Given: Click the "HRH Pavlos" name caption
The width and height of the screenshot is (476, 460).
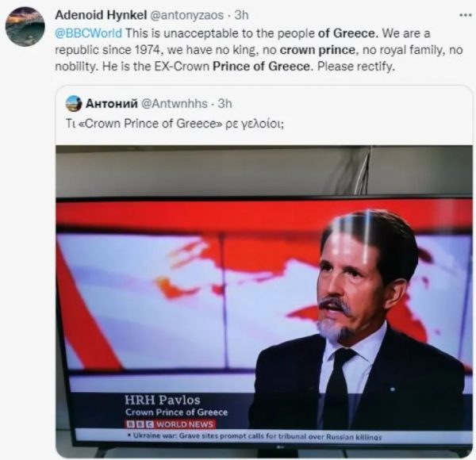Looking at the screenshot, I should coord(163,397).
